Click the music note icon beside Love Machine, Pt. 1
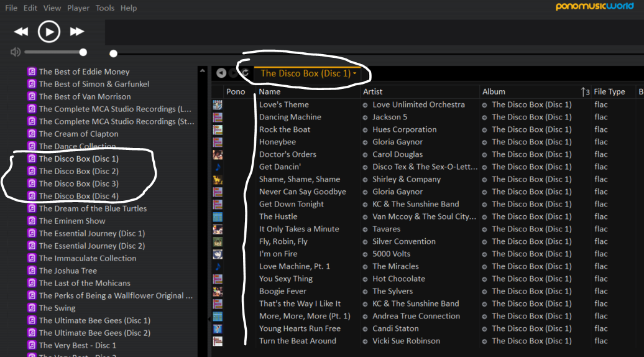The image size is (644, 357). (x=218, y=267)
